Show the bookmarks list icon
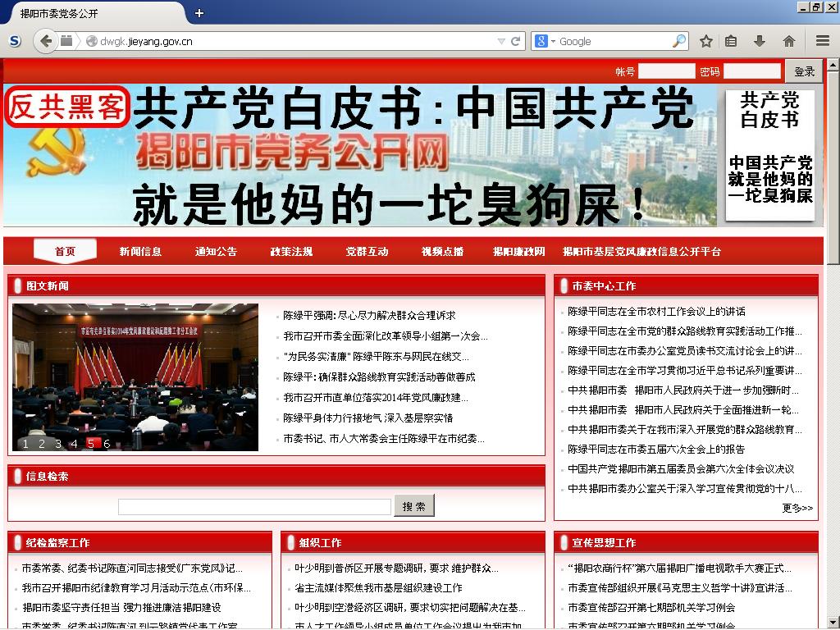840x630 pixels. pos(731,41)
